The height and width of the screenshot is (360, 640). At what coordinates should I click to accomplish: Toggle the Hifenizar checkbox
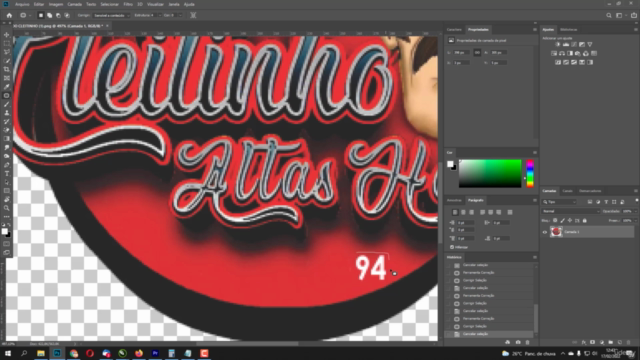(x=452, y=247)
